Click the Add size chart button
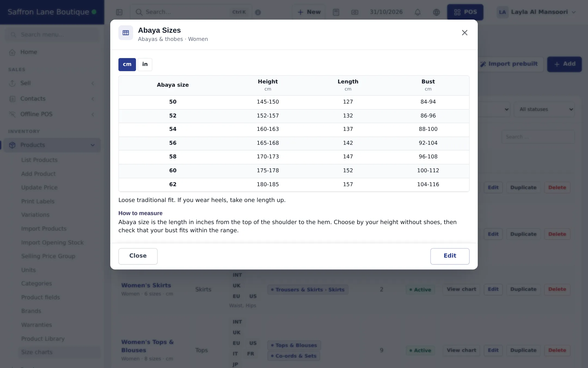This screenshot has height=368, width=588. pyautogui.click(x=564, y=64)
